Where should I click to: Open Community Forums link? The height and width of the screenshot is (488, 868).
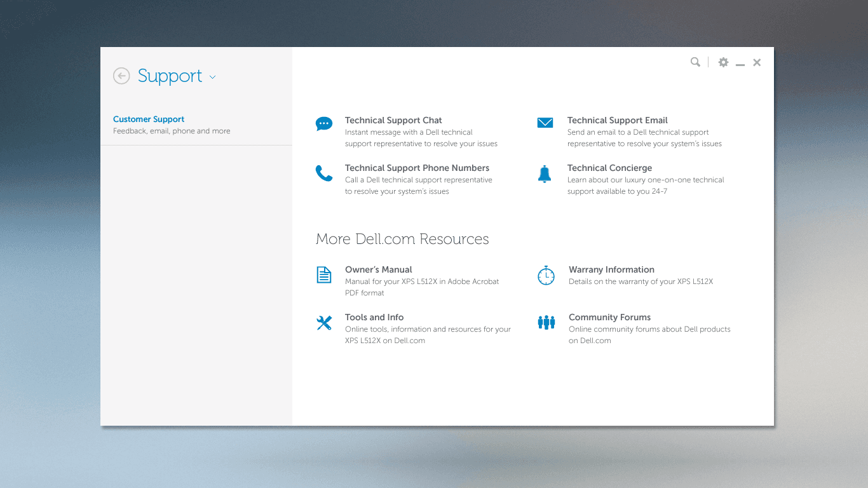tap(609, 317)
